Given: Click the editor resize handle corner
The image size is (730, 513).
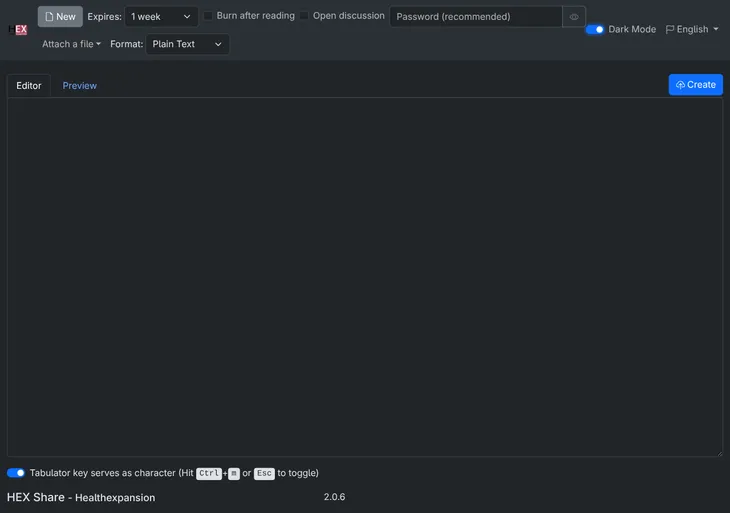Looking at the screenshot, I should [720, 453].
